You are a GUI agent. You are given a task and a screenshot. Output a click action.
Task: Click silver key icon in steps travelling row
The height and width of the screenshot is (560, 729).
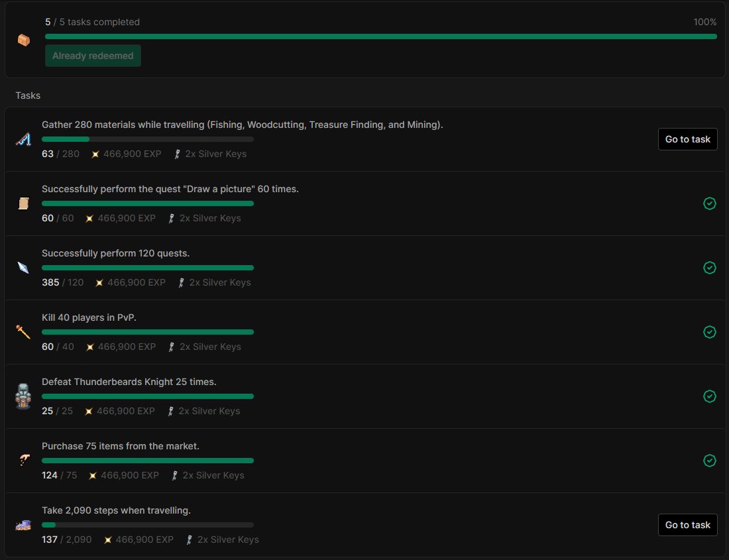click(x=190, y=540)
